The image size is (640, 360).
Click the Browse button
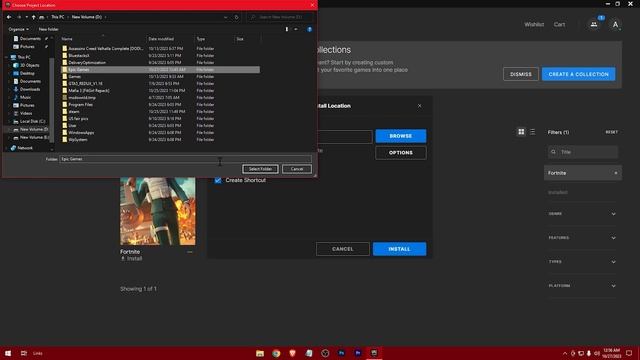point(400,136)
